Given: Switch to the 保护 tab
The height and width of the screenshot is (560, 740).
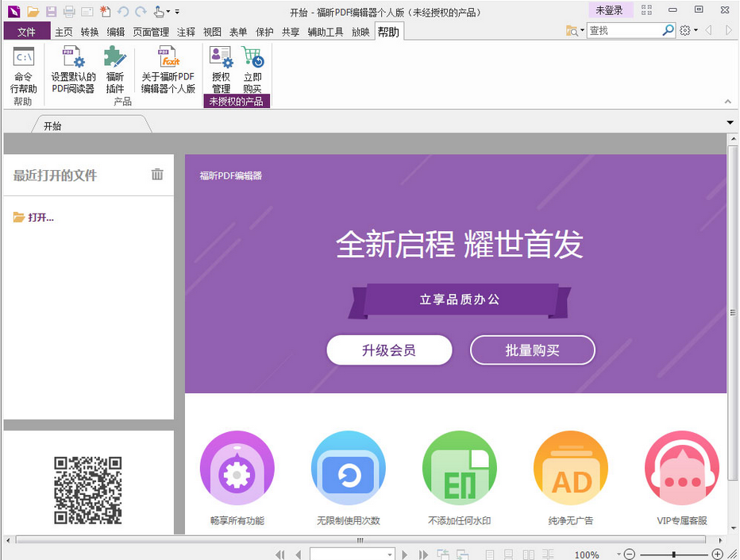Looking at the screenshot, I should tap(264, 32).
